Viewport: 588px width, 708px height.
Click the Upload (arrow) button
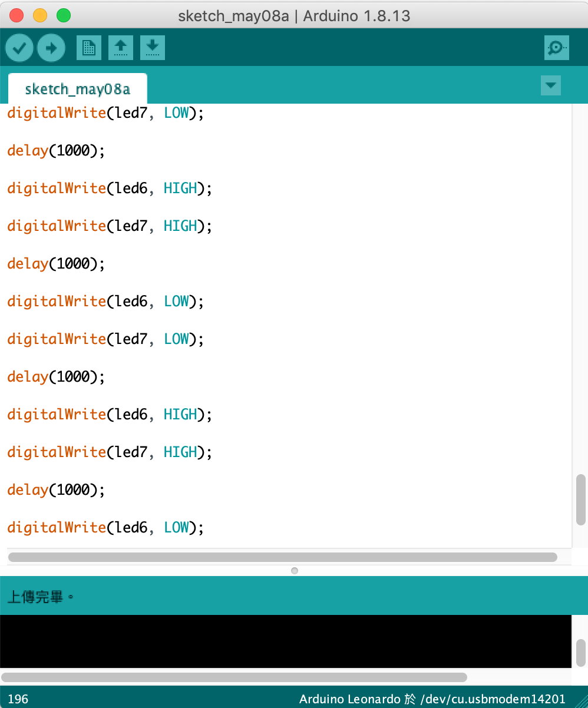coord(51,48)
